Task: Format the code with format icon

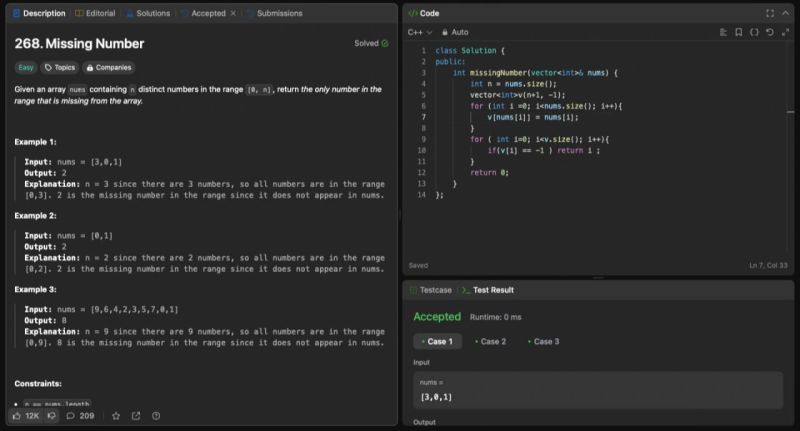Action: [x=723, y=32]
